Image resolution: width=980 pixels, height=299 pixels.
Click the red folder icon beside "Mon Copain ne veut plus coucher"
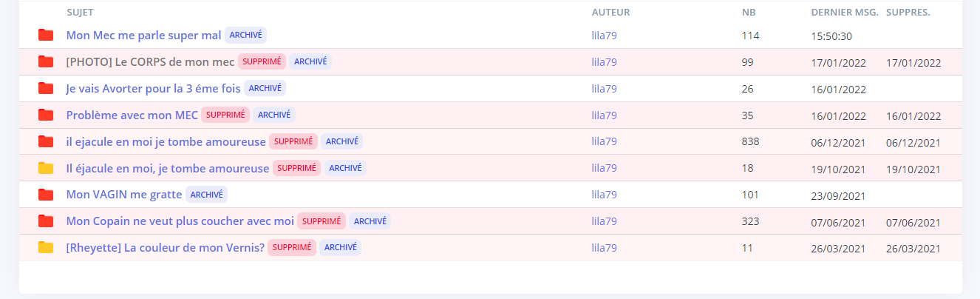click(x=46, y=221)
